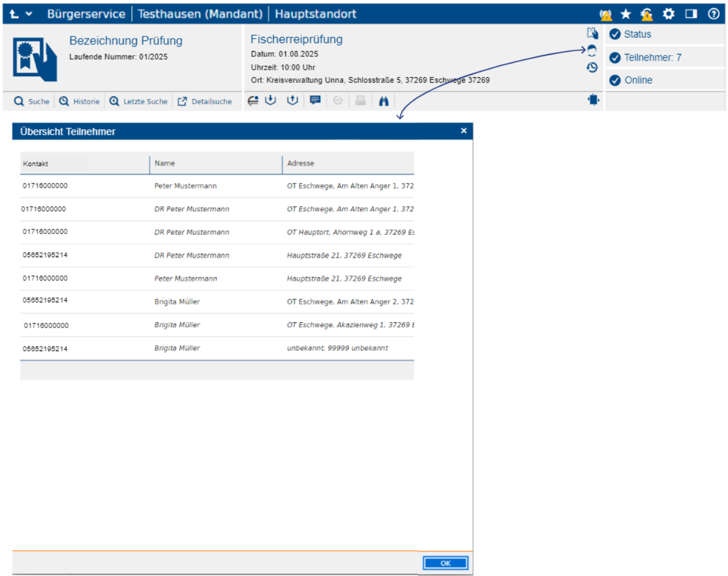
Task: Toggle the Status checkmark item
Action: click(x=615, y=34)
